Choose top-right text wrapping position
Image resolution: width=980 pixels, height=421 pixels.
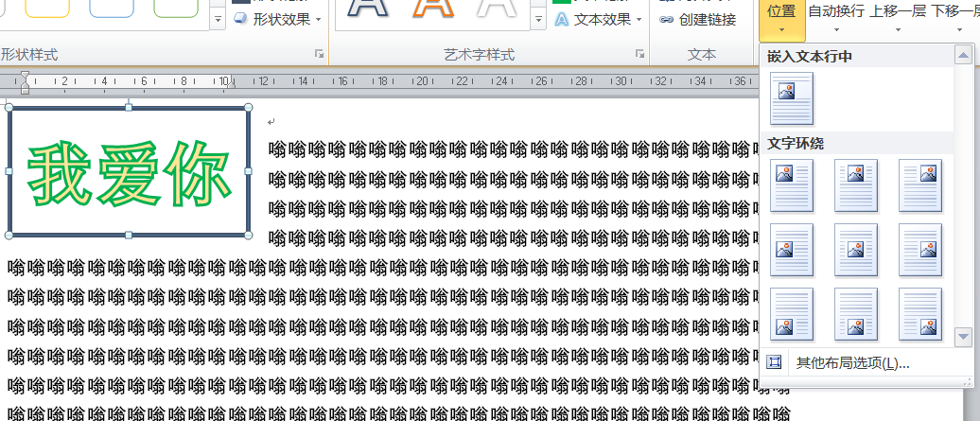click(x=919, y=184)
